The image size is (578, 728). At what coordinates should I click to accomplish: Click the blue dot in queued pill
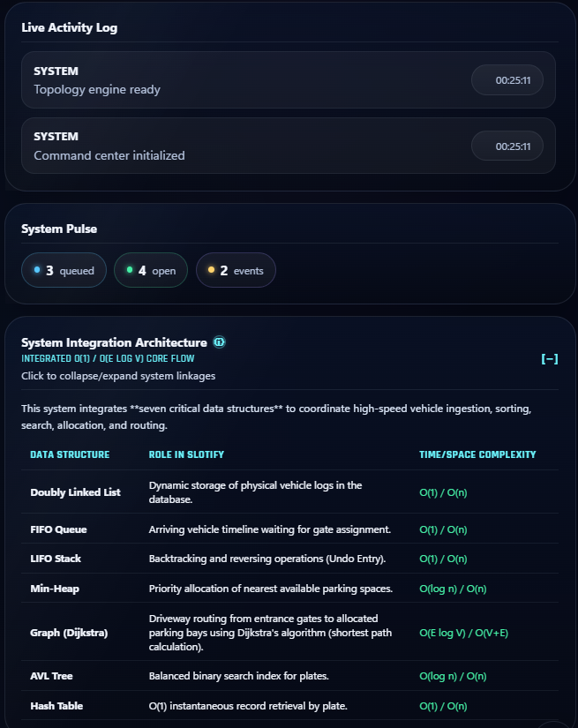pos(37,270)
